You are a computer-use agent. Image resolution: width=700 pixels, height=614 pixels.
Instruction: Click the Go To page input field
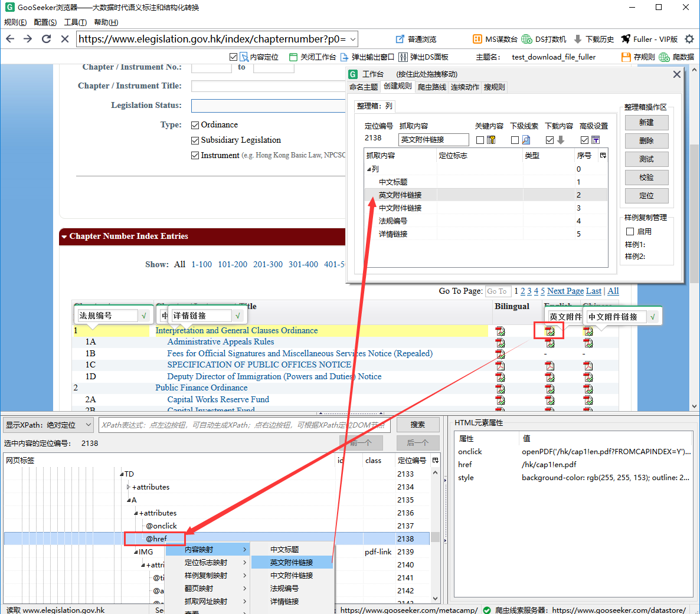[x=498, y=291]
